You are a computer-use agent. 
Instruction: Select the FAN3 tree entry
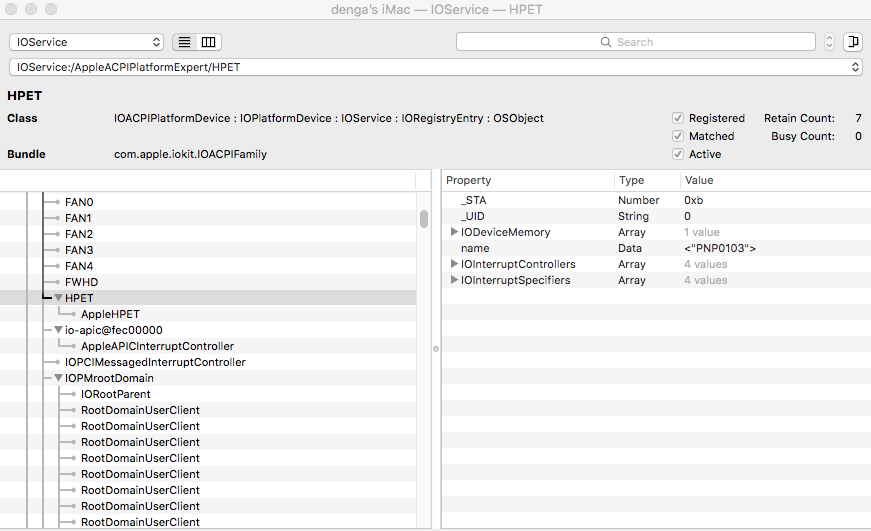pos(79,250)
